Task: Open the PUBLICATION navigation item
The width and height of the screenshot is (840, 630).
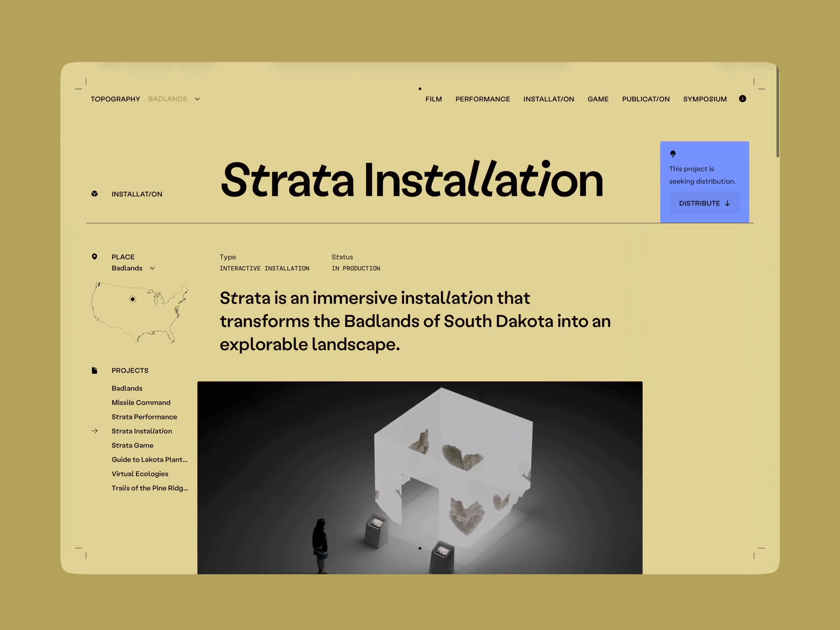Action: 646,99
